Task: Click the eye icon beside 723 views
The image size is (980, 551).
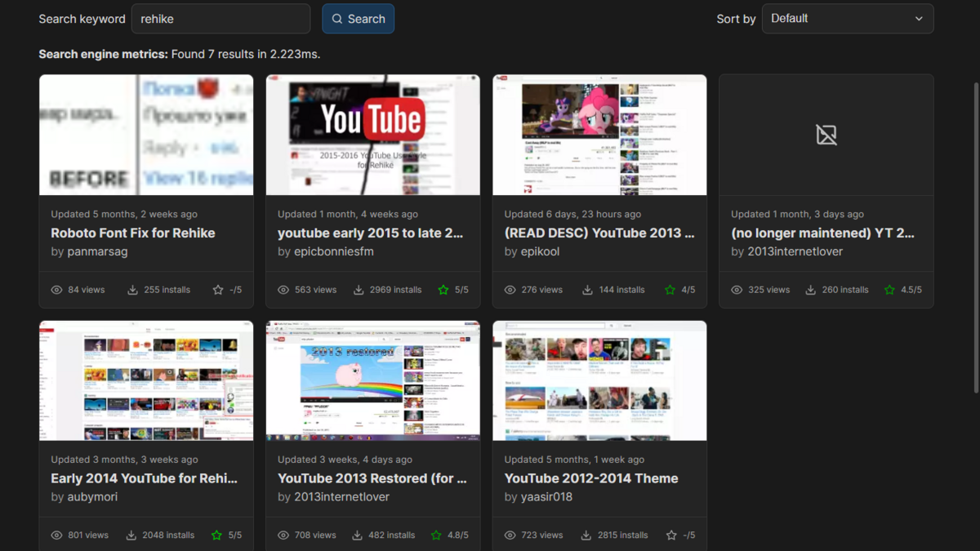Action: pyautogui.click(x=510, y=535)
